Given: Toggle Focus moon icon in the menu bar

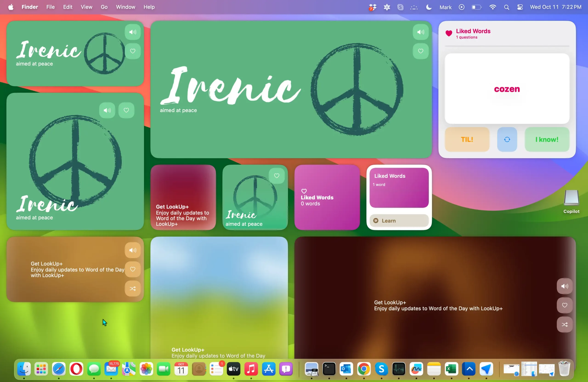Looking at the screenshot, I should (429, 7).
